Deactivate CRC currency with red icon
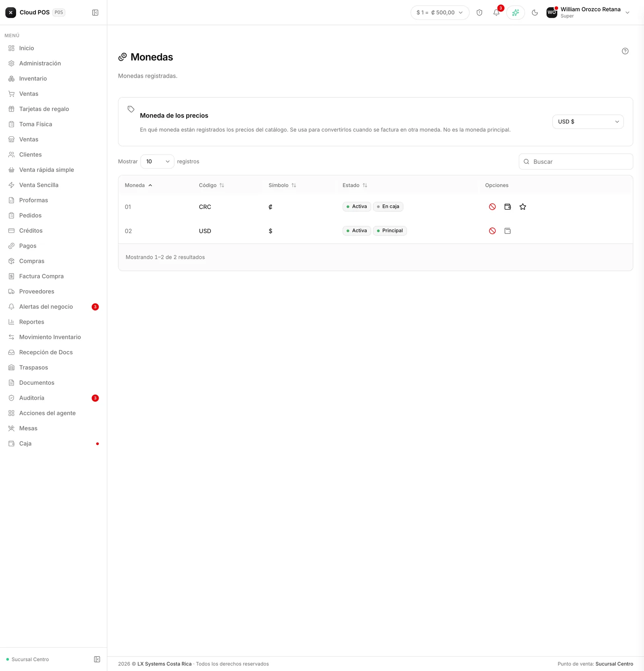The image size is (644, 671). pyautogui.click(x=492, y=206)
